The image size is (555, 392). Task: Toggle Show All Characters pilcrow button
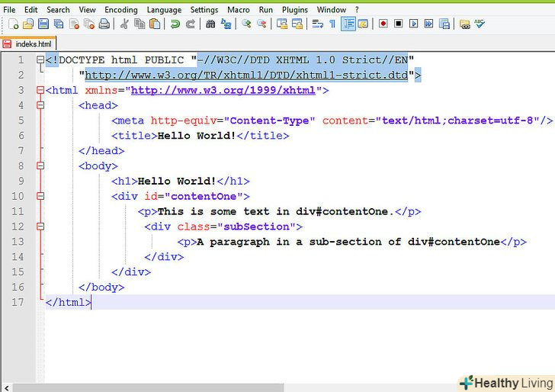(x=332, y=24)
